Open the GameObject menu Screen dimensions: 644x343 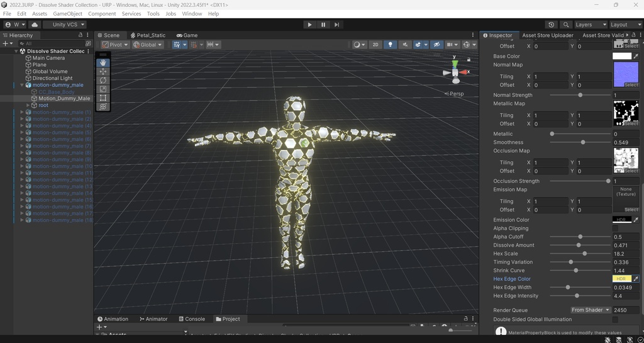tap(68, 14)
